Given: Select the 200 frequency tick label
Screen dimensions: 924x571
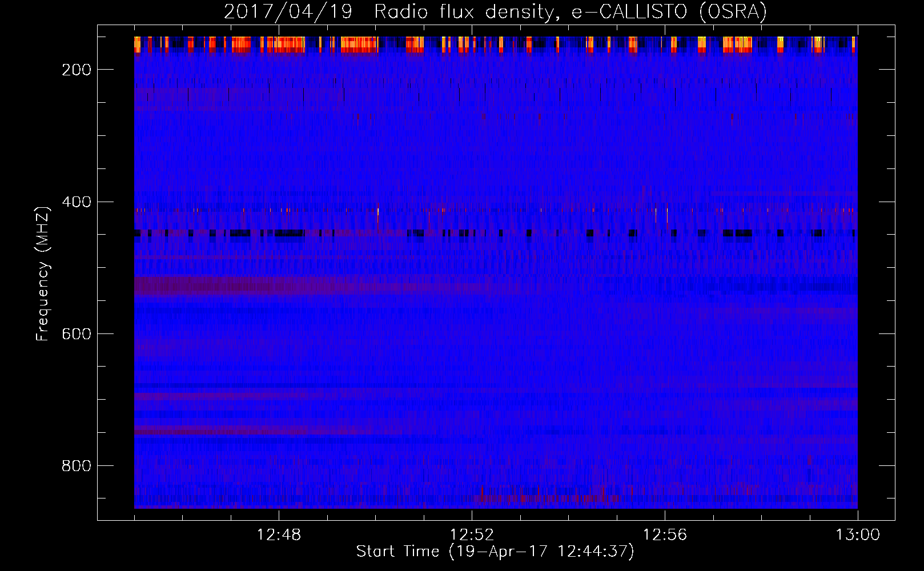Looking at the screenshot, I should (x=77, y=70).
